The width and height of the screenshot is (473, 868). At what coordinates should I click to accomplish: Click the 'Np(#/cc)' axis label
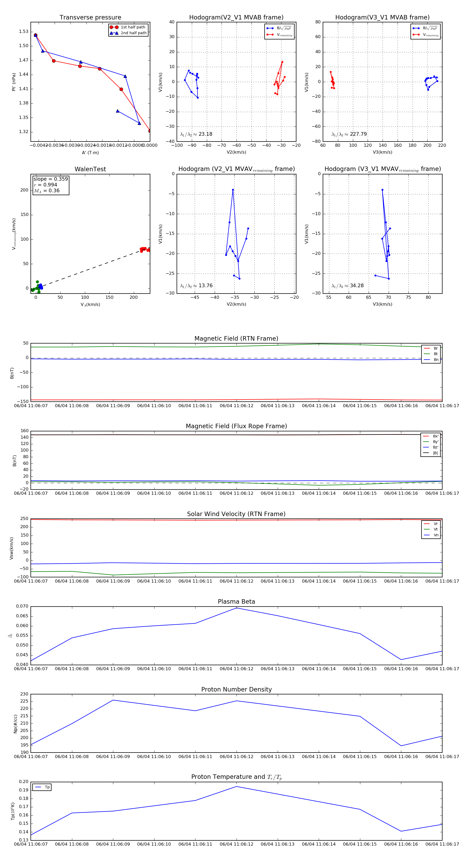[x=15, y=723]
